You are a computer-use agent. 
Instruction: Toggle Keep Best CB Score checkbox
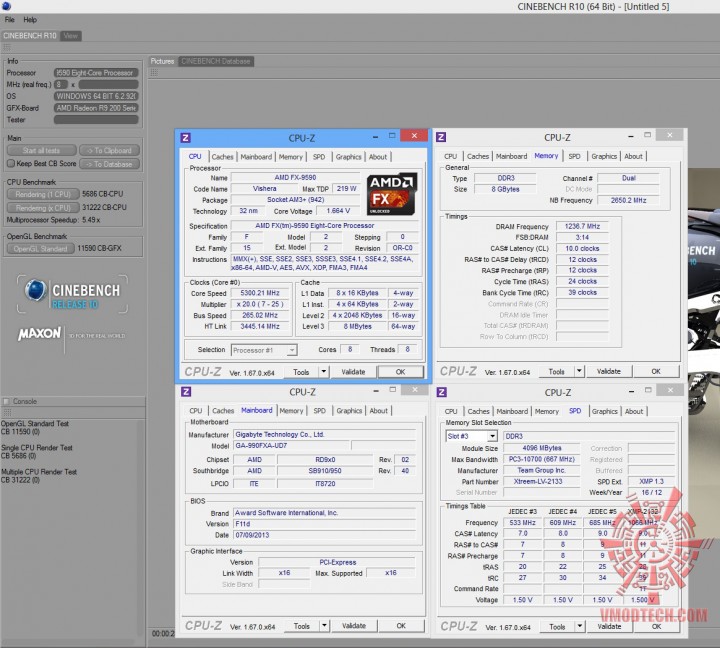11,163
